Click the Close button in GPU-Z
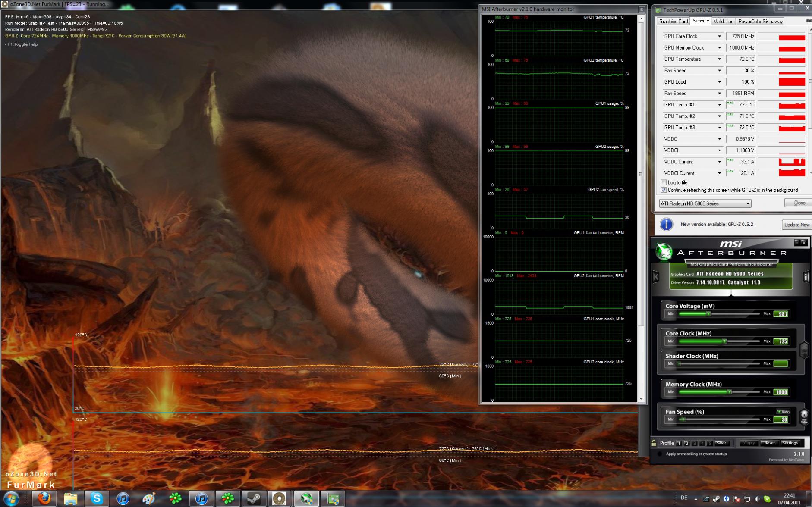812x507 pixels. pos(799,203)
